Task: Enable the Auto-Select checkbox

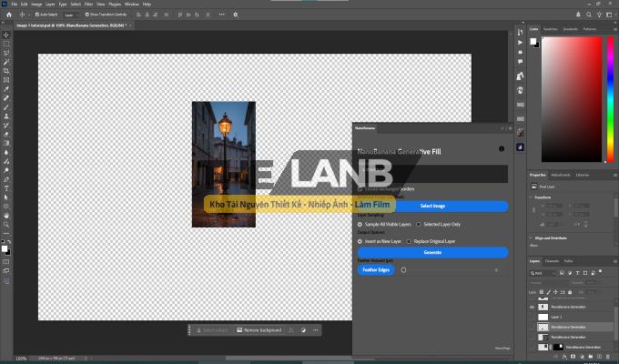Action: point(37,15)
